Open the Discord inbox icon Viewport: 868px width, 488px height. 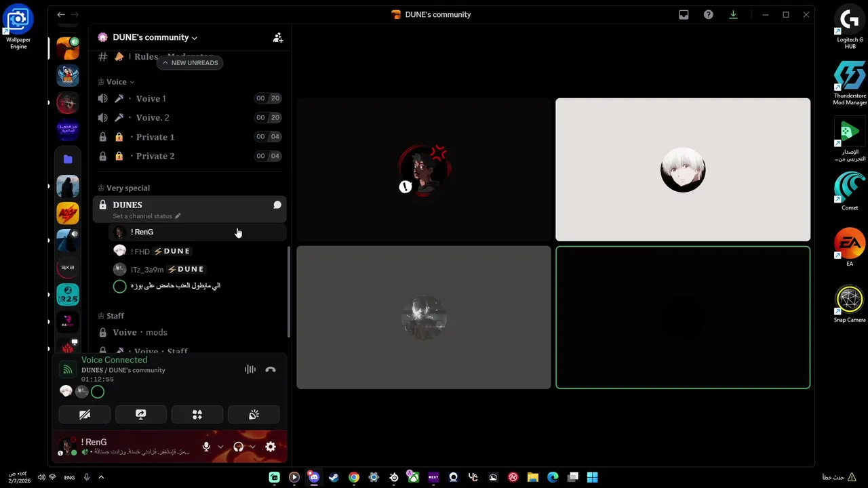[x=684, y=14]
